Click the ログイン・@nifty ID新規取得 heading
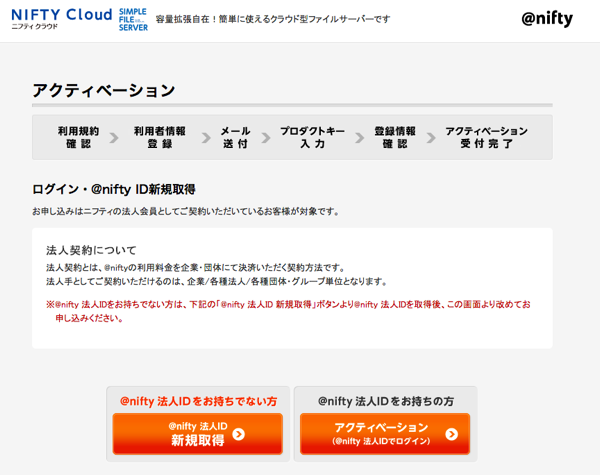Screen dimensions: 600x475 [x=114, y=189]
